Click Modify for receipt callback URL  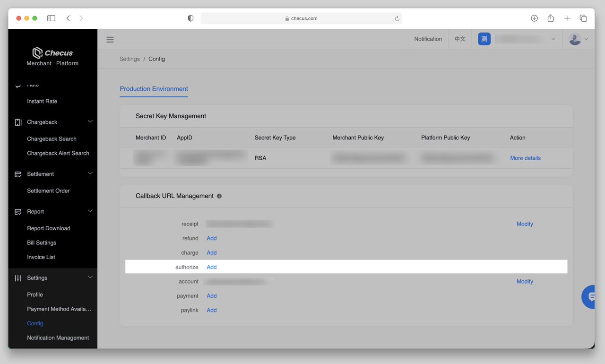tap(525, 224)
